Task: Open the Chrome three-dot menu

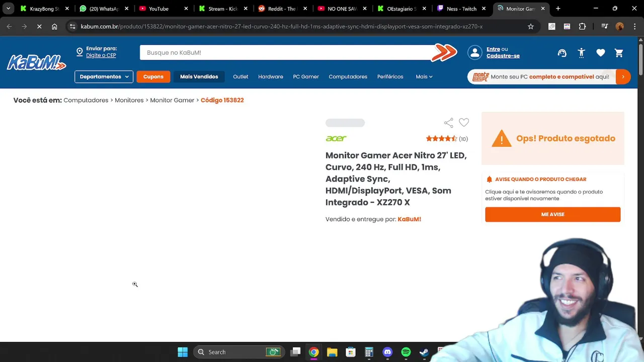Action: tap(635, 27)
